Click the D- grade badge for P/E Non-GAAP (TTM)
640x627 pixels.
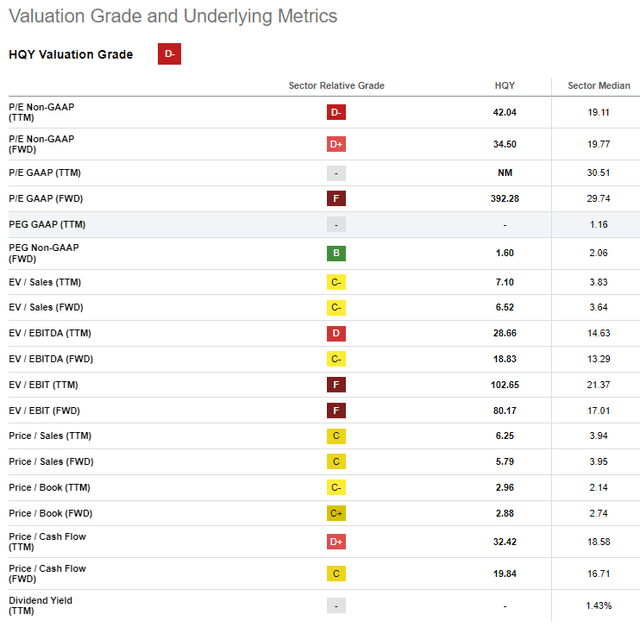pos(336,112)
